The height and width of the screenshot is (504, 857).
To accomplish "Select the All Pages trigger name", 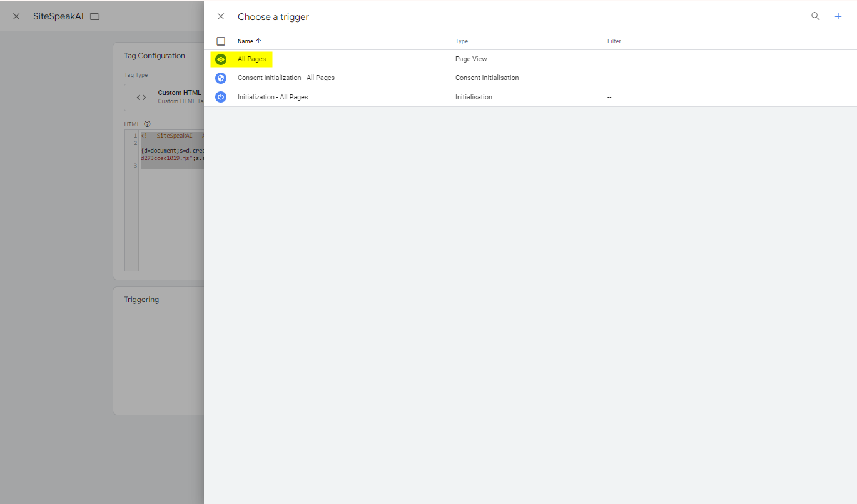I will point(251,59).
